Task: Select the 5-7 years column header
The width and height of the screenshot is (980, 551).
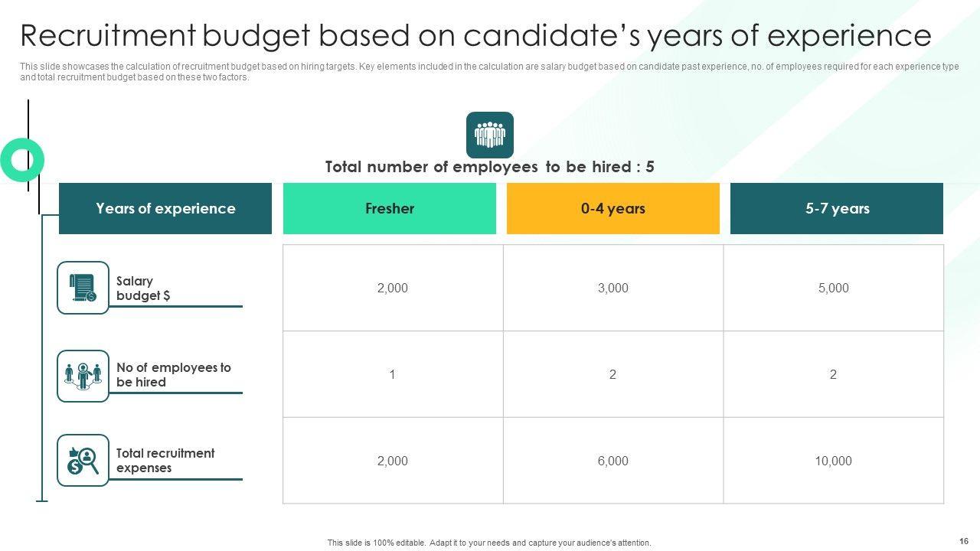Action: (837, 208)
